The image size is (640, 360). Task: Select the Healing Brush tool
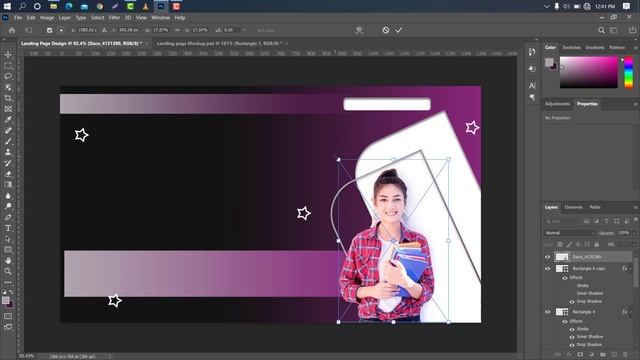coord(8,131)
